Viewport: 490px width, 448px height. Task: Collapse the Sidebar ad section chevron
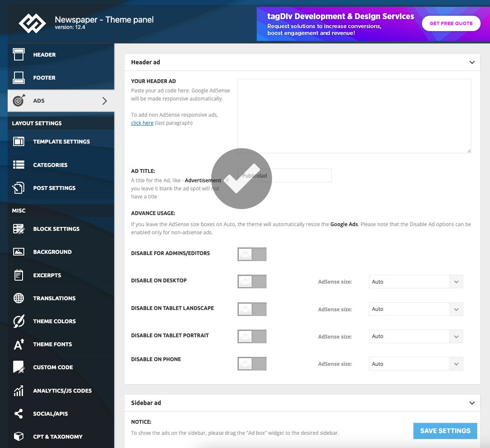click(x=472, y=403)
